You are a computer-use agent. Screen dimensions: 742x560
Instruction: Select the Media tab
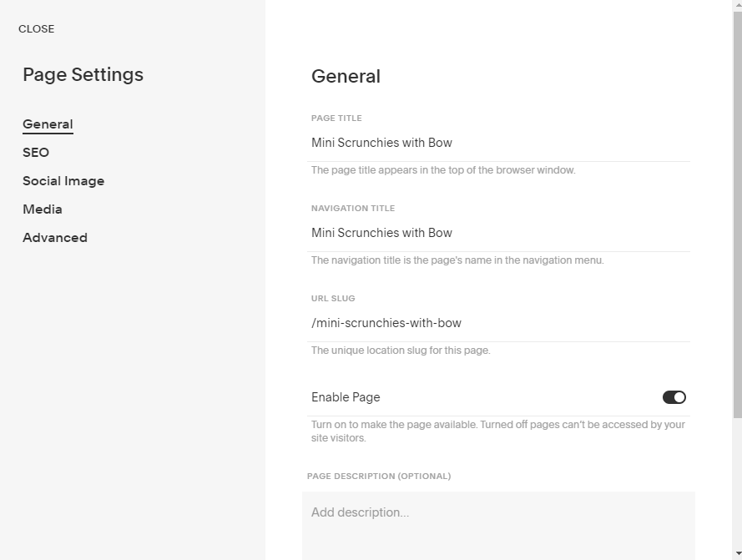[x=43, y=209]
